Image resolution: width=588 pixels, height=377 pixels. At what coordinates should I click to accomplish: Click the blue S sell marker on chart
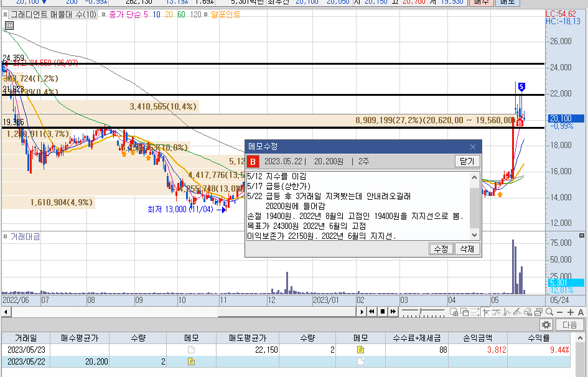tap(521, 87)
